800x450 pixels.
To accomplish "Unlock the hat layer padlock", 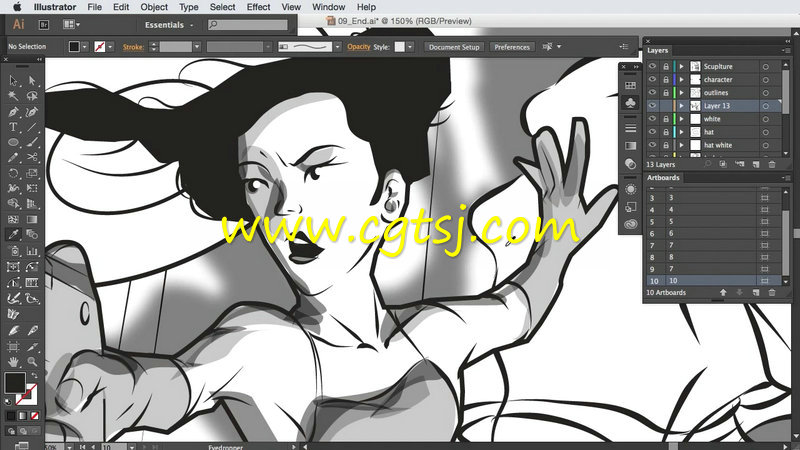I will coord(666,132).
